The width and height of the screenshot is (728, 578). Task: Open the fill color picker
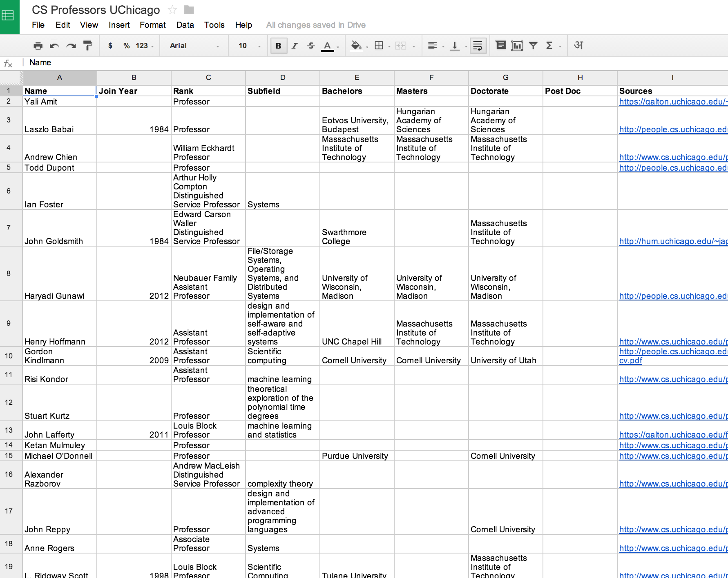coord(357,46)
